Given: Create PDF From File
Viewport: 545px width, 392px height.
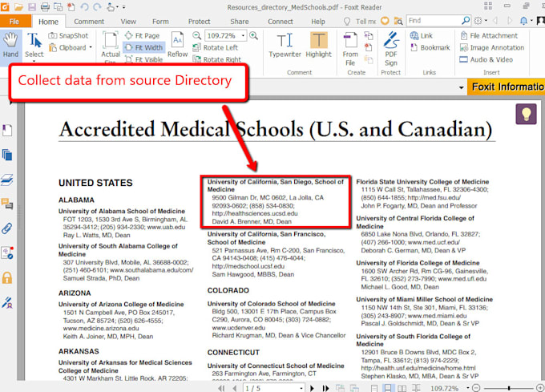Looking at the screenshot, I should point(350,49).
